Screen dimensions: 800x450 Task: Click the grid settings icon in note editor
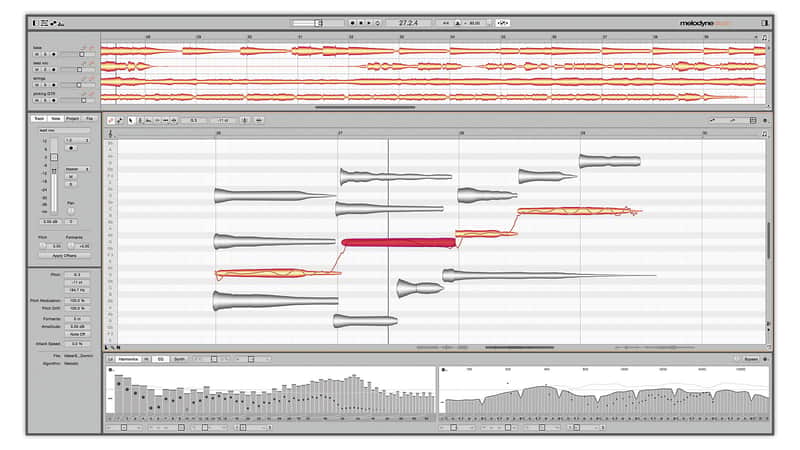pos(753,120)
